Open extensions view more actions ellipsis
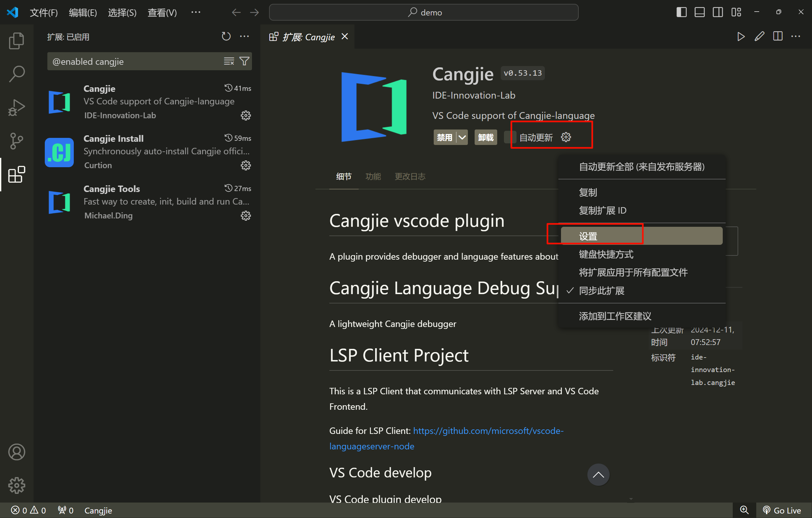This screenshot has width=812, height=518. point(245,36)
